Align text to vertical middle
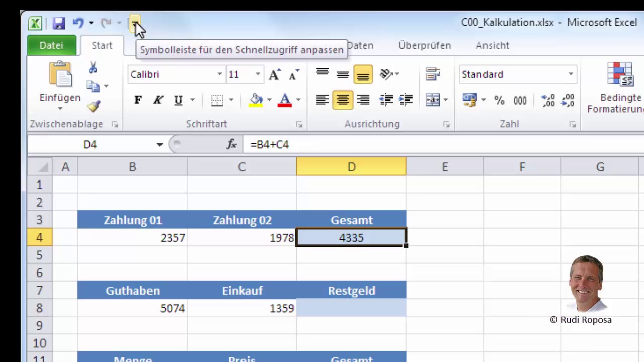The width and height of the screenshot is (644, 362). pos(343,74)
